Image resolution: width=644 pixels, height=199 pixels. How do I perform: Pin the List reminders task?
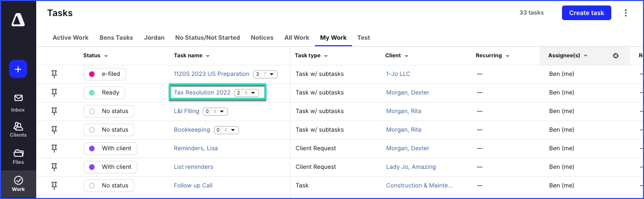pos(54,167)
